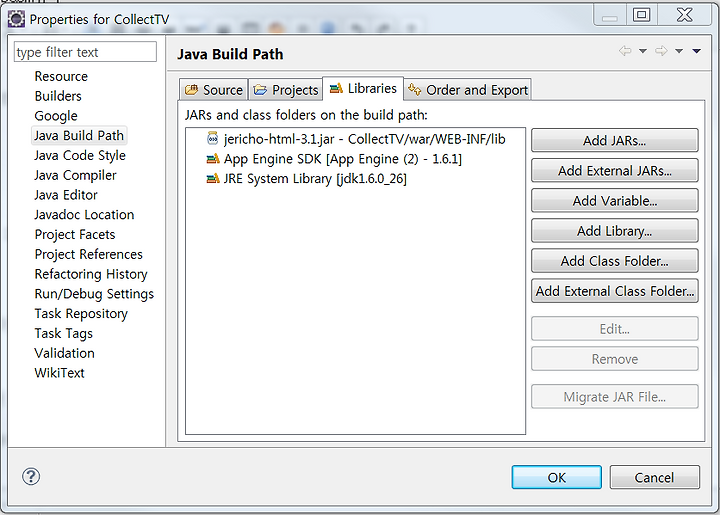Select the Java Build Path entry
The height and width of the screenshot is (515, 720).
[x=79, y=135]
